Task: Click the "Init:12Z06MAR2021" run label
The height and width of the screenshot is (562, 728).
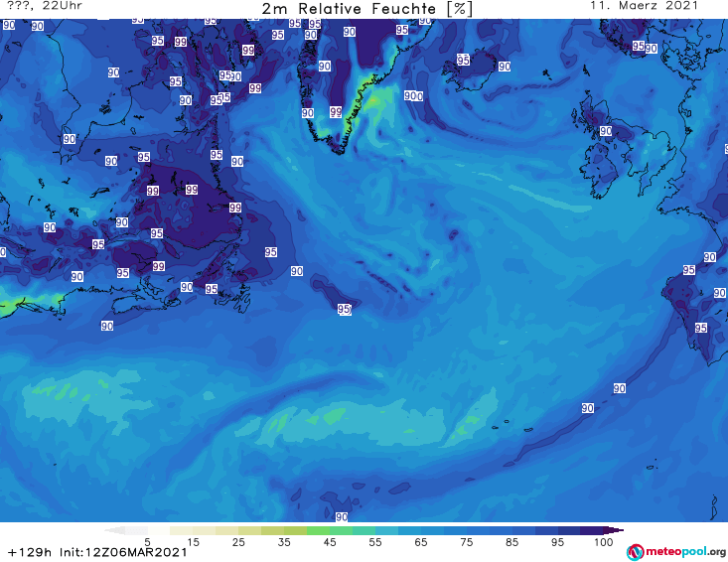Action: pyautogui.click(x=123, y=552)
